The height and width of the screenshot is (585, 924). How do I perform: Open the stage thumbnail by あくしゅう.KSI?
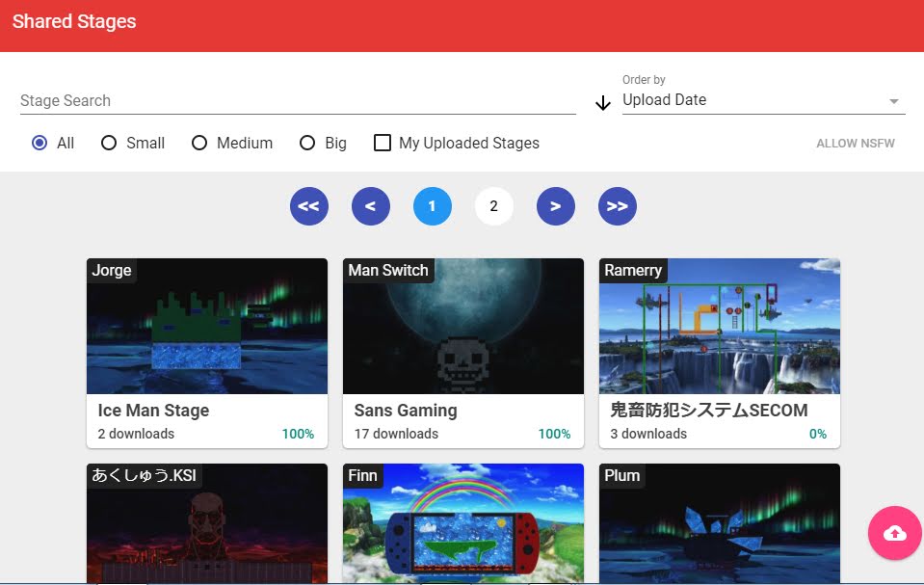207,523
